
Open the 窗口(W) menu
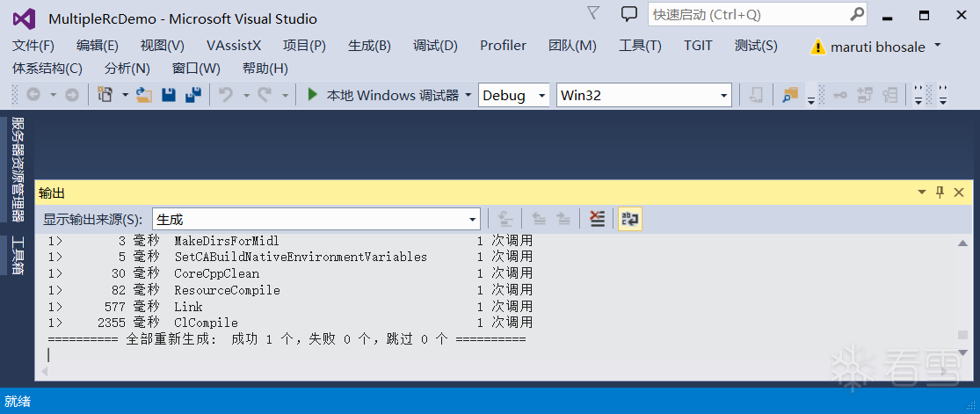pyautogui.click(x=196, y=69)
